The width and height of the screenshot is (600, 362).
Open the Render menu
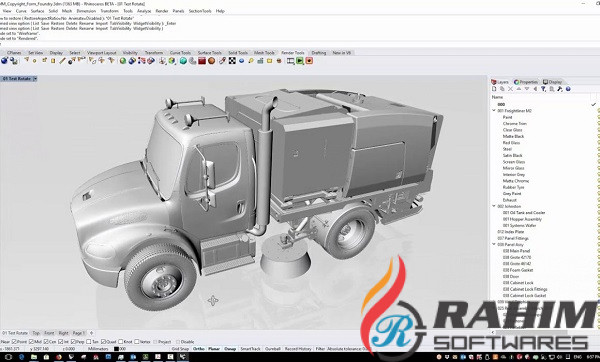pos(162,11)
